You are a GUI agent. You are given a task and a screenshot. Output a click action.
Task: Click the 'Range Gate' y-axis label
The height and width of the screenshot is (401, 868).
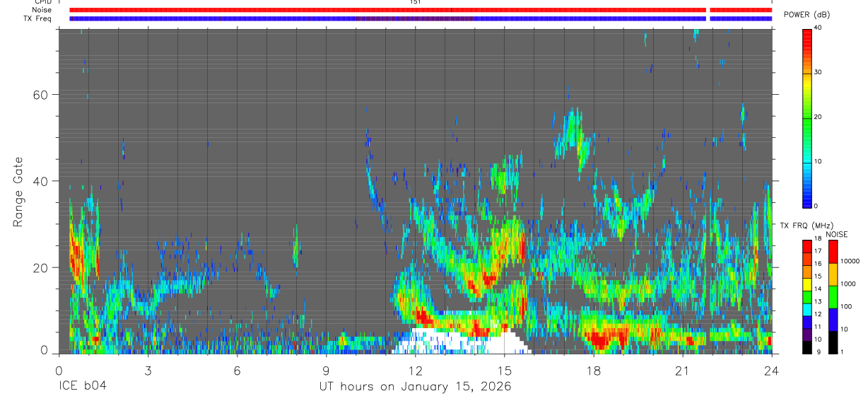pos(18,192)
